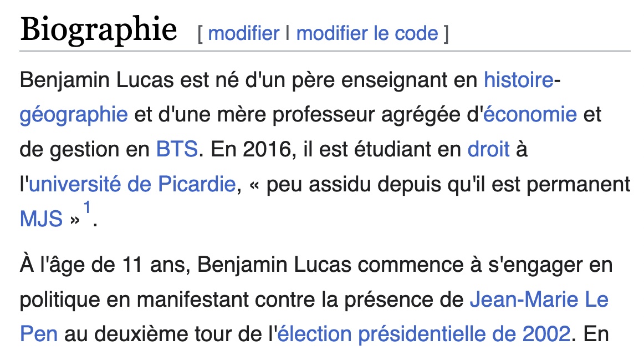Click the year "2002" in election link
The image size is (644, 355).
tap(546, 333)
